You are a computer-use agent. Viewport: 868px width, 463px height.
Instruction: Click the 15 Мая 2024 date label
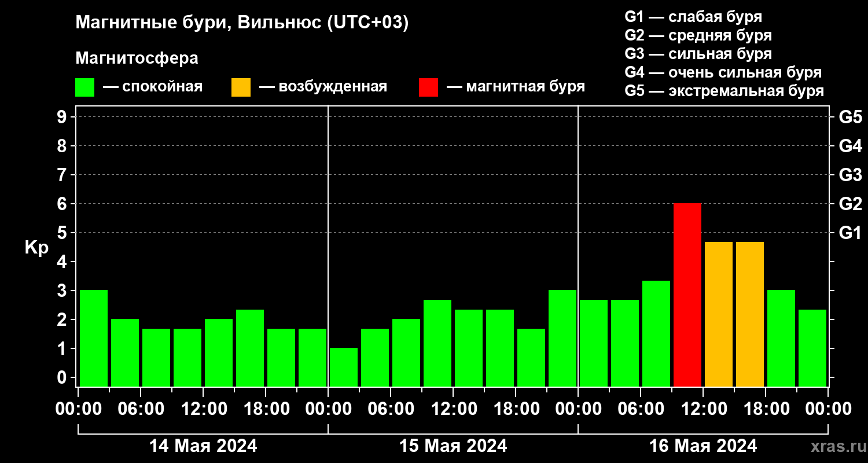pyautogui.click(x=453, y=446)
